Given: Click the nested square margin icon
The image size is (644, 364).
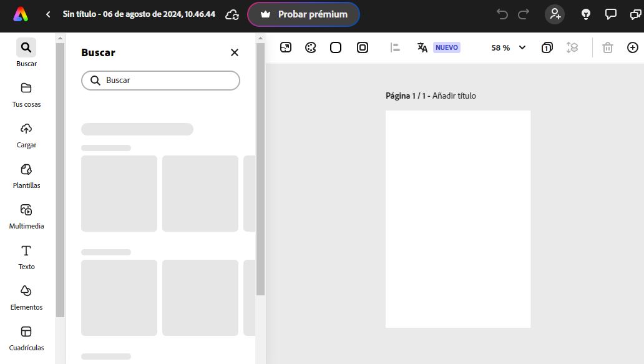Looking at the screenshot, I should pos(362,47).
